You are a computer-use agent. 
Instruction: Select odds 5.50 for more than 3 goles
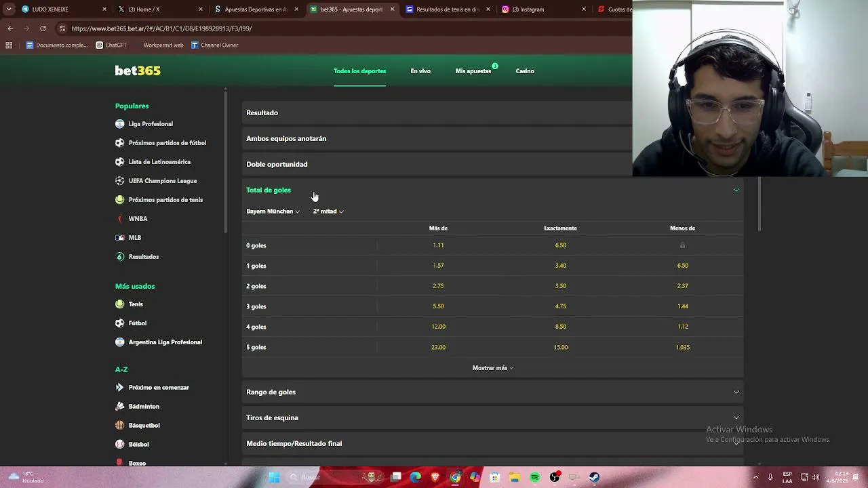[x=438, y=306]
